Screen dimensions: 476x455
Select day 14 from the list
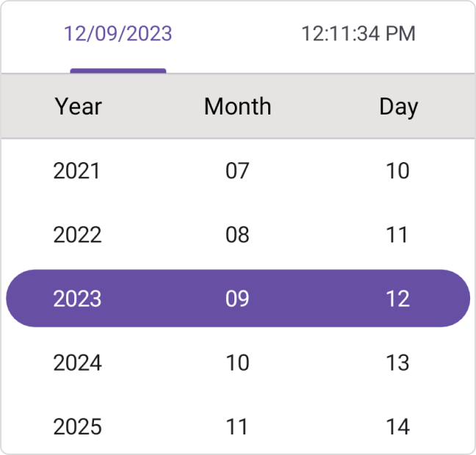397,426
